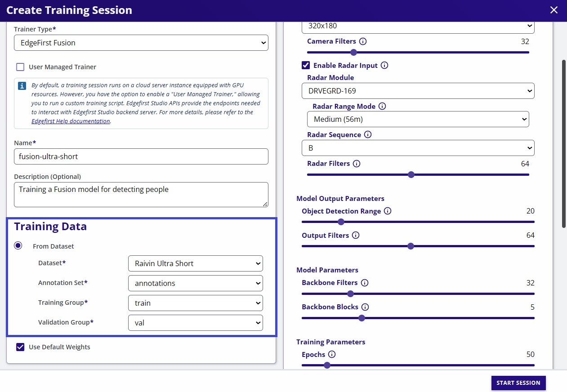
Task: Open the Object Detection Range info tooltip
Action: [387, 211]
